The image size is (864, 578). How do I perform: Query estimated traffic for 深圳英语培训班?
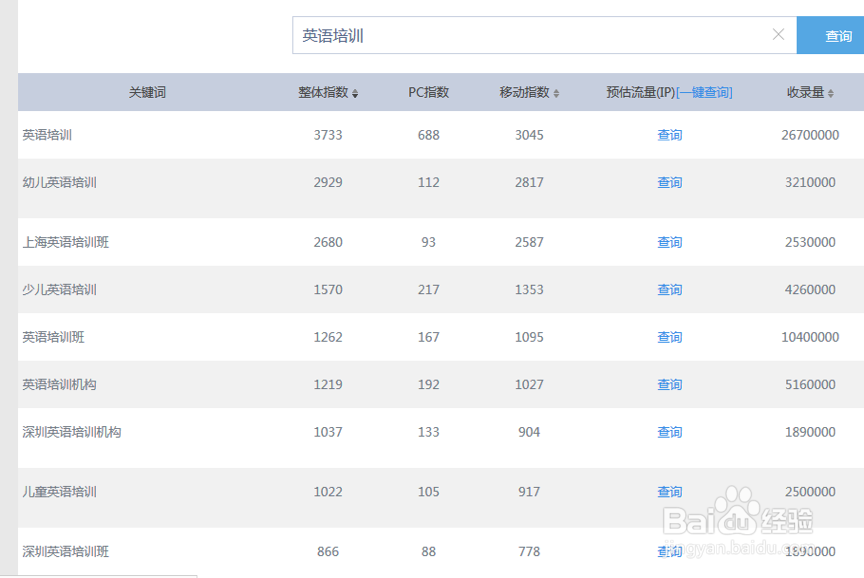pos(669,551)
